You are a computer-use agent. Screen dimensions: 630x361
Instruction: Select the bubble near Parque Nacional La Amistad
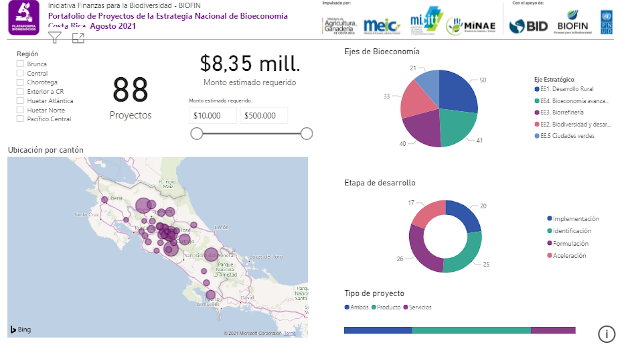pos(211,254)
